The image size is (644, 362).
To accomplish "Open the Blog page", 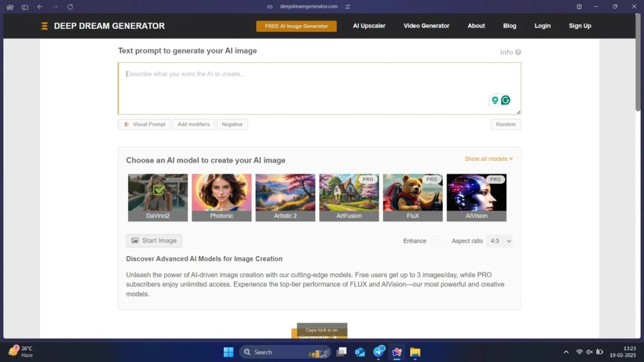I will (x=509, y=26).
